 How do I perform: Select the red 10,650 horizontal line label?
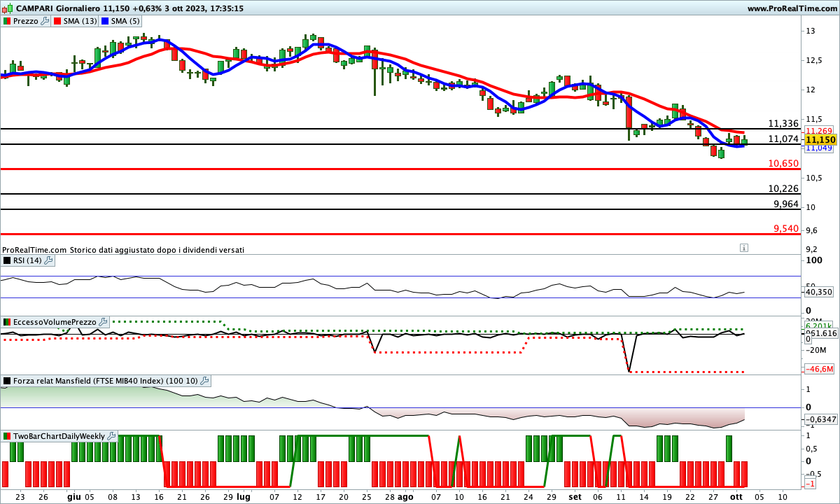(x=783, y=163)
